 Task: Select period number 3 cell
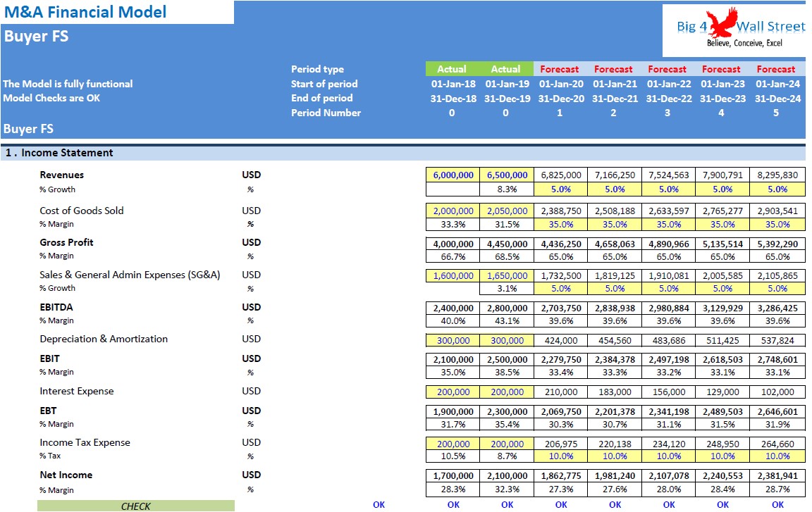pyautogui.click(x=668, y=112)
